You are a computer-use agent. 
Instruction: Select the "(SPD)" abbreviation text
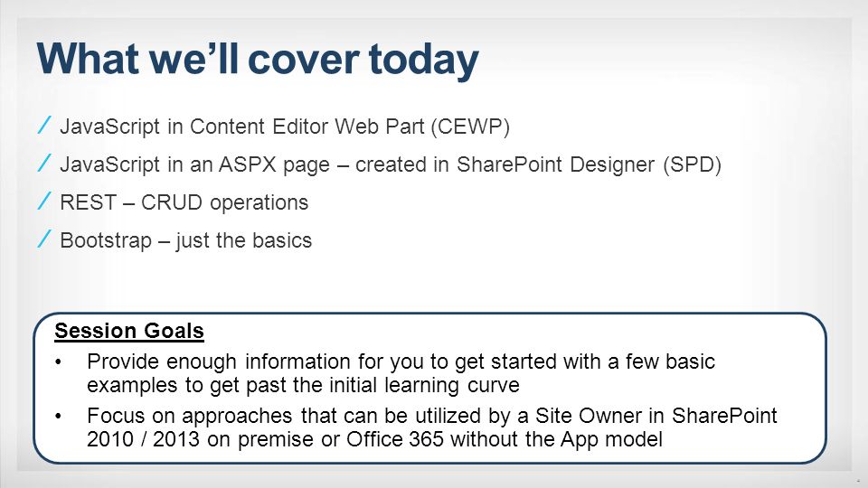click(692, 164)
